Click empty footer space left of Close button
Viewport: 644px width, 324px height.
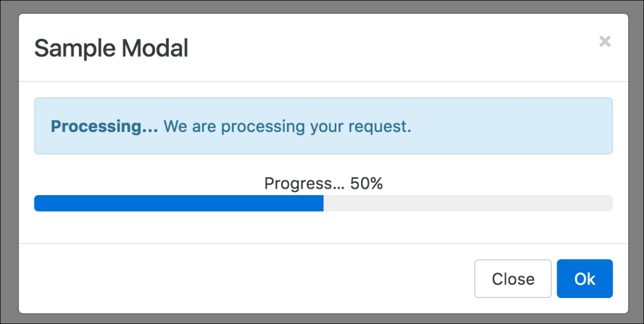click(x=244, y=279)
